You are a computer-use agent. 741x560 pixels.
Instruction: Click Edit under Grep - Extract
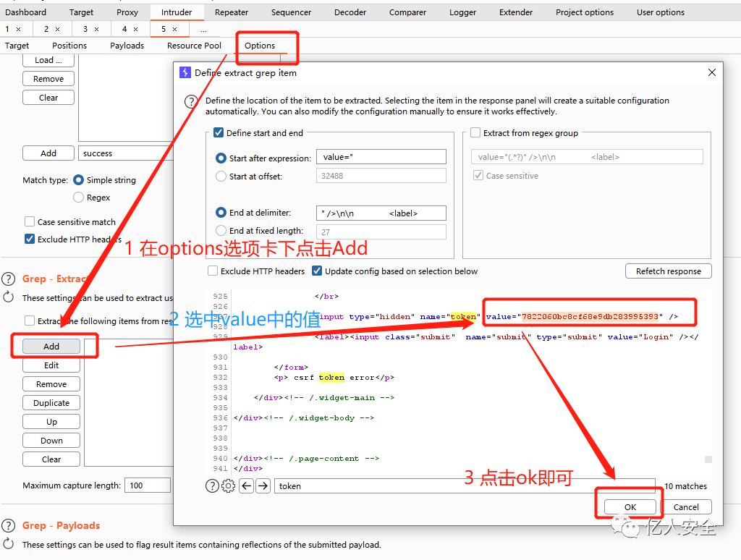[x=51, y=365]
